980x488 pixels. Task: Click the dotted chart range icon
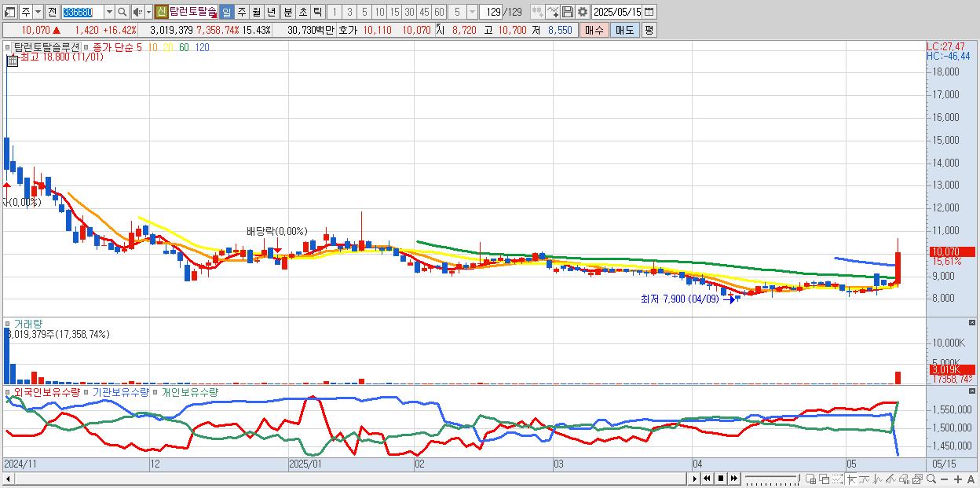coord(839,479)
